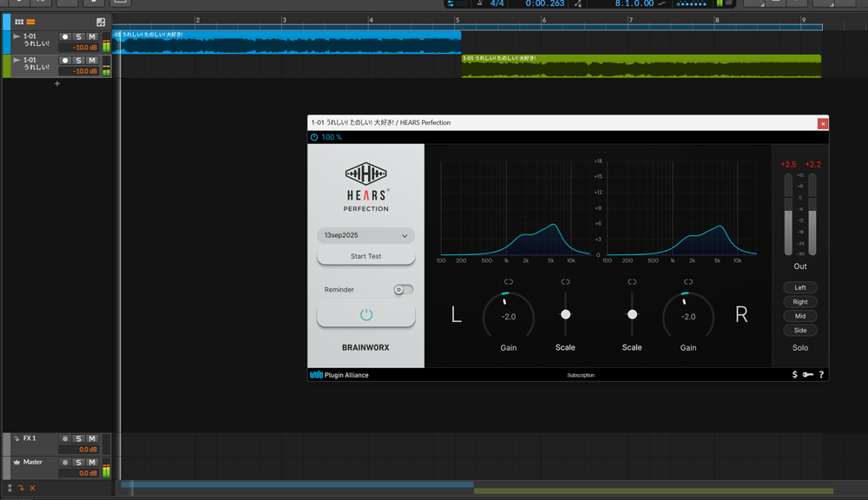Click the 8.1.0.00 position display
Viewport: 868px width, 500px height.
(x=634, y=3)
